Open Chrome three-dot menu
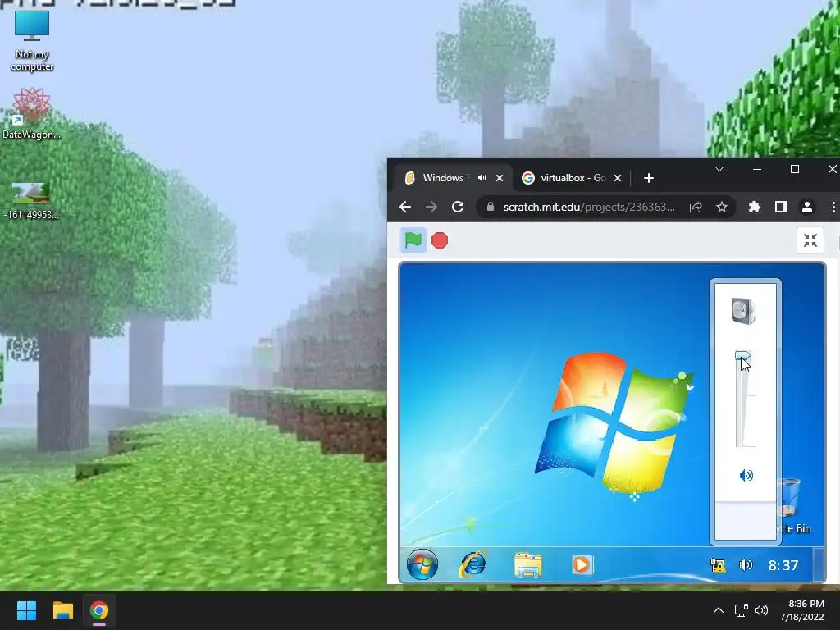Viewport: 840px width, 630px height. click(x=833, y=207)
